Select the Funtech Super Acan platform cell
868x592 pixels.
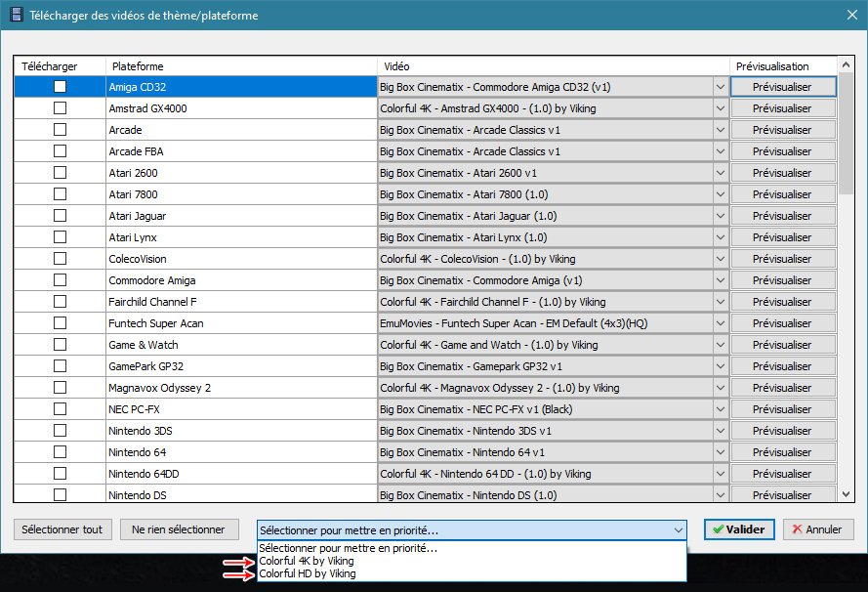tap(241, 323)
